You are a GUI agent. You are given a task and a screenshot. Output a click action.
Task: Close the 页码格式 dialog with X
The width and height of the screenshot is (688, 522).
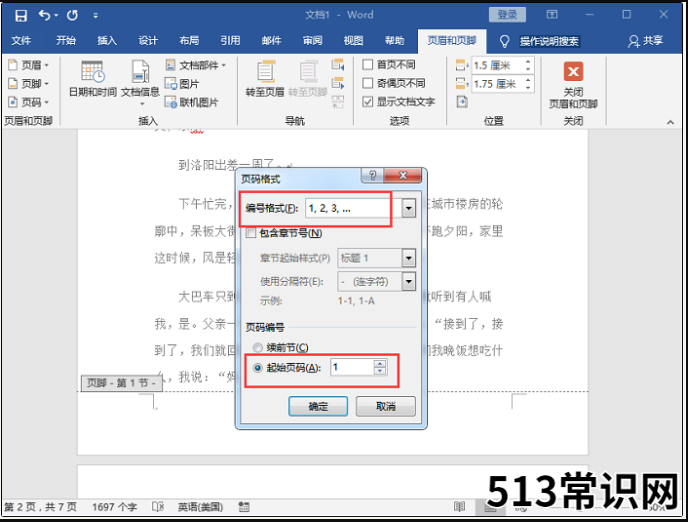pyautogui.click(x=403, y=176)
